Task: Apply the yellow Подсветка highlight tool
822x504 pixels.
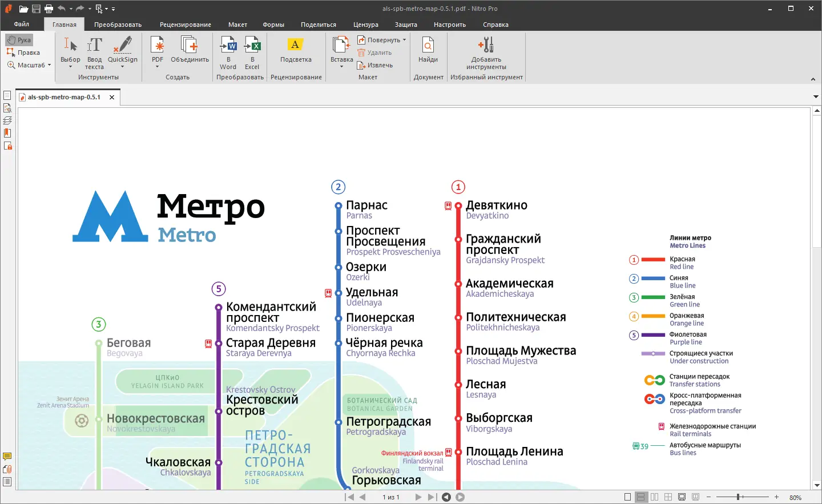Action: [x=295, y=51]
